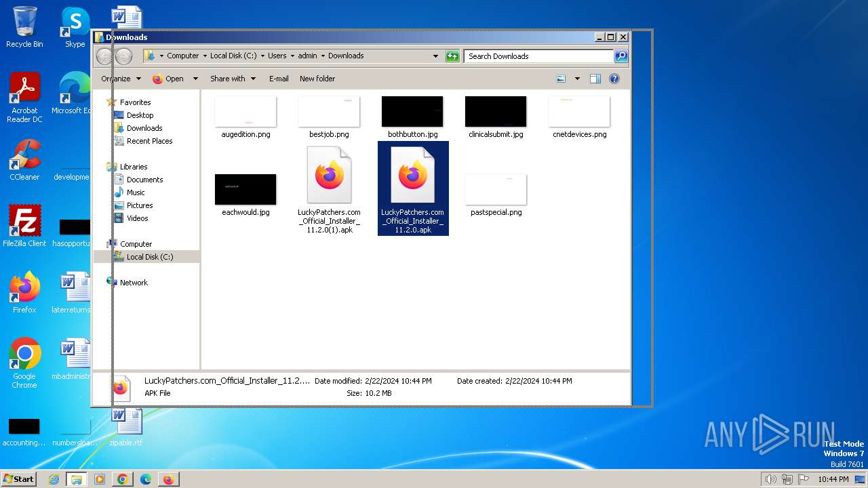Open Windows Media Player taskbar icon
Viewport: 868px width, 488px height.
point(100,479)
